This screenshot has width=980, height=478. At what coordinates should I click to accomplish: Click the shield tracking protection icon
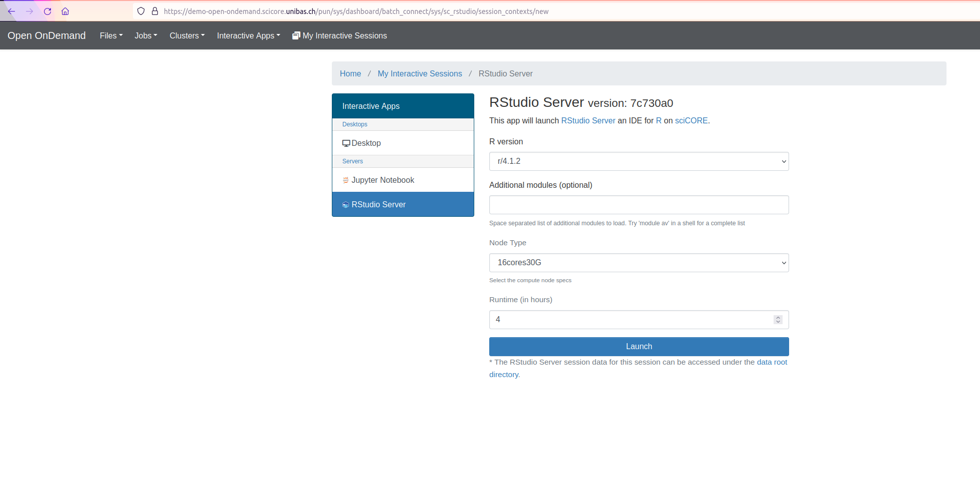point(141,11)
